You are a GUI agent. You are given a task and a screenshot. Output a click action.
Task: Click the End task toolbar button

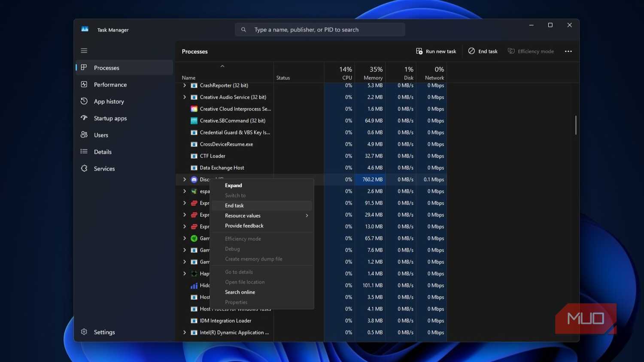(x=483, y=51)
